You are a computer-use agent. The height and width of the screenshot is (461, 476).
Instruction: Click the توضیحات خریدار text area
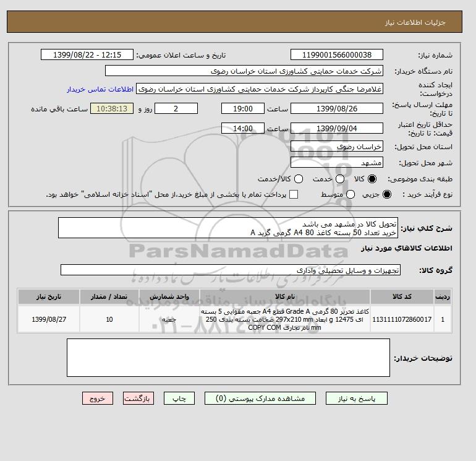228,358
